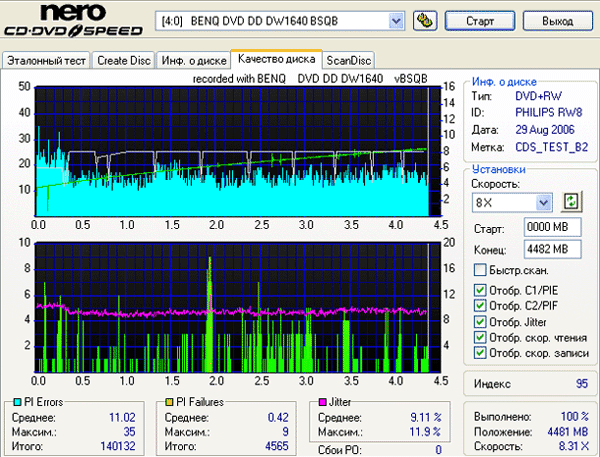Click the Выход button
Viewport: 600px width, 457px height.
click(557, 20)
